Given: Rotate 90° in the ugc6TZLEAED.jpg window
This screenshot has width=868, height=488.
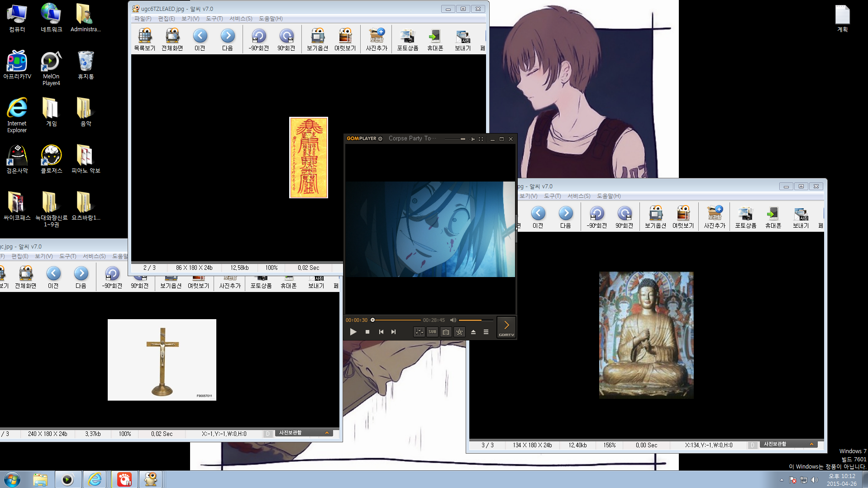Looking at the screenshot, I should 286,39.
